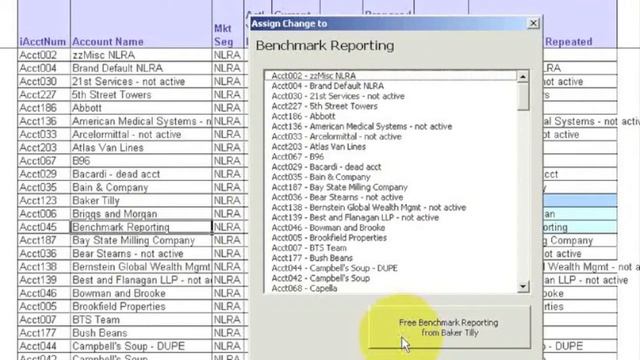The width and height of the screenshot is (640, 360).
Task: Select Acct042 - Campbell's Soup list entry
Action: (391, 278)
